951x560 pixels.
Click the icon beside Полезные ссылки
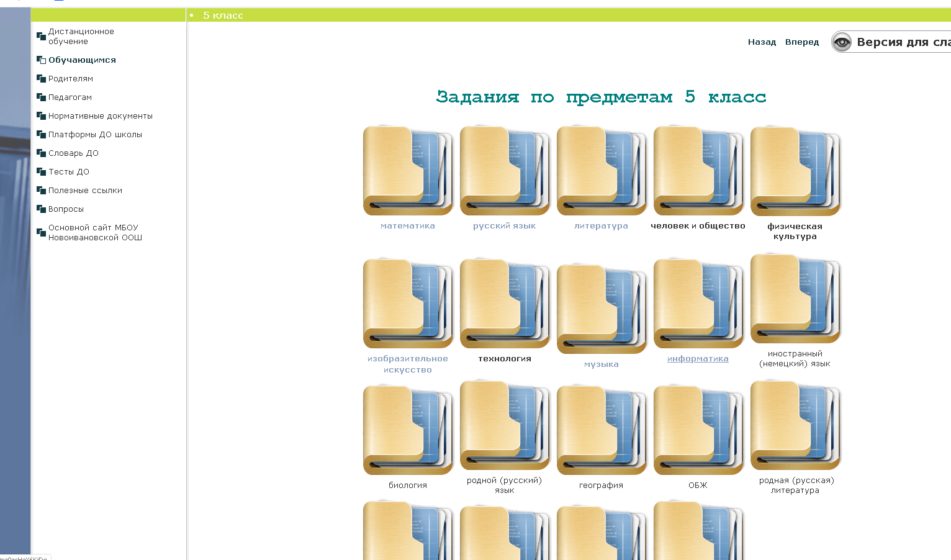coord(41,190)
